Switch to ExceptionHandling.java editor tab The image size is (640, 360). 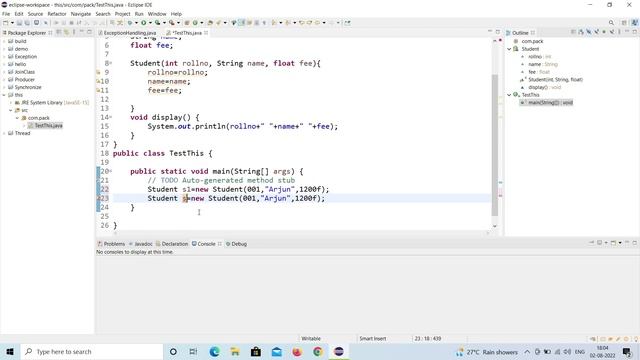click(130, 33)
